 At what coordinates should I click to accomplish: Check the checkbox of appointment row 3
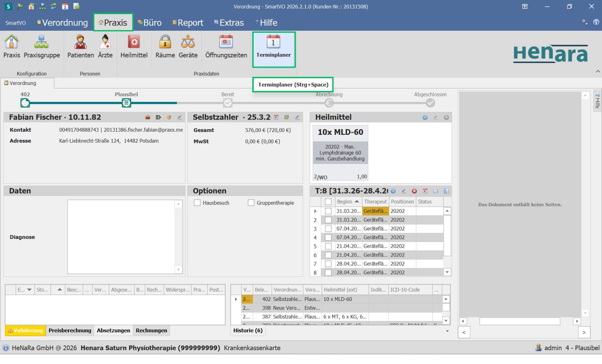pyautogui.click(x=328, y=229)
